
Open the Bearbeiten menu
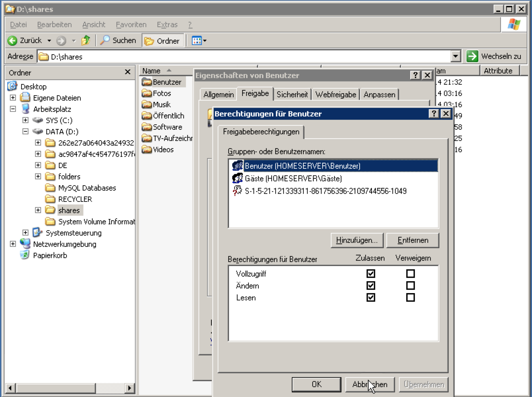(54, 24)
